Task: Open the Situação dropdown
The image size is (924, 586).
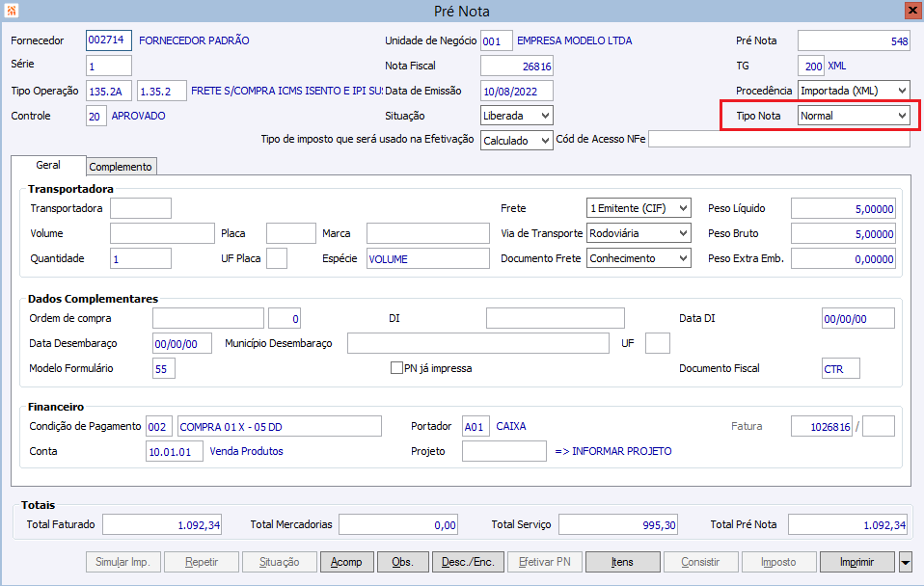Action: coord(545,116)
